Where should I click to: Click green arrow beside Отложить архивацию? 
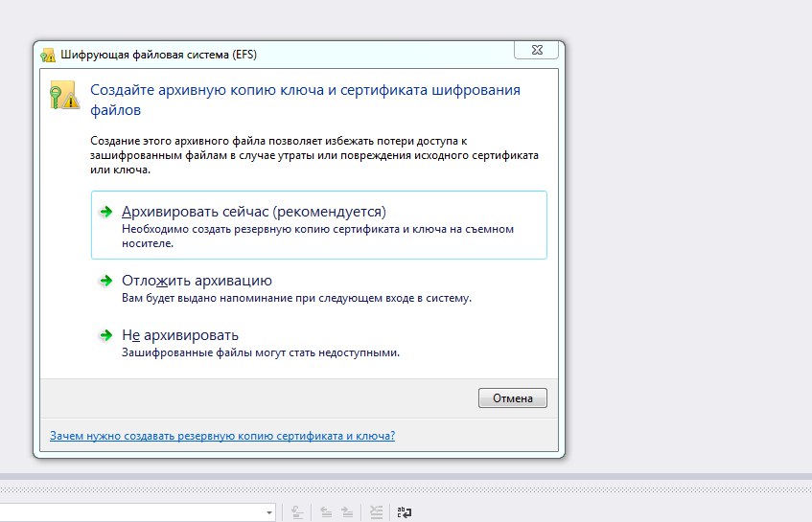106,281
